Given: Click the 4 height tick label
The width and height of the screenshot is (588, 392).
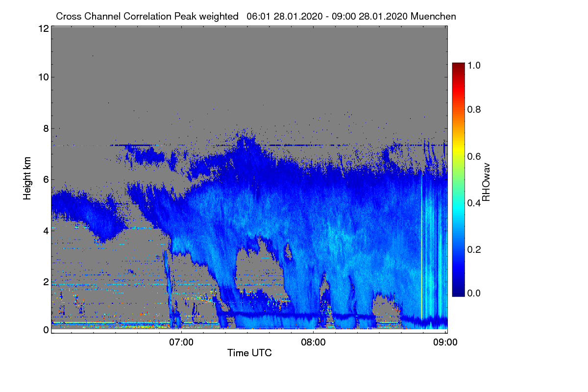Looking at the screenshot, I should [x=46, y=230].
